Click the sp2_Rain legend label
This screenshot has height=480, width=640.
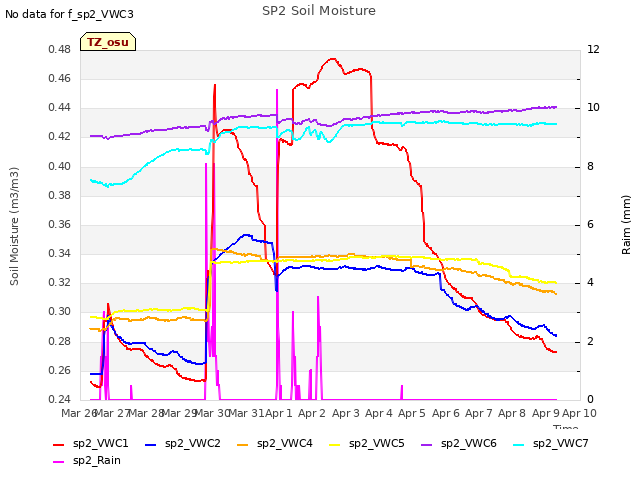pyautogui.click(x=97, y=460)
